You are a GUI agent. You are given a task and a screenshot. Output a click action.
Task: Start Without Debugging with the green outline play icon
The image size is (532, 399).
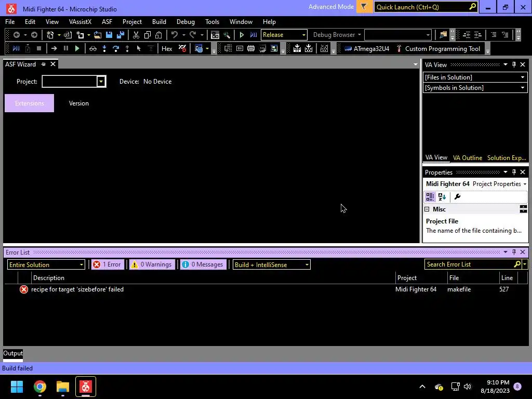242,35
